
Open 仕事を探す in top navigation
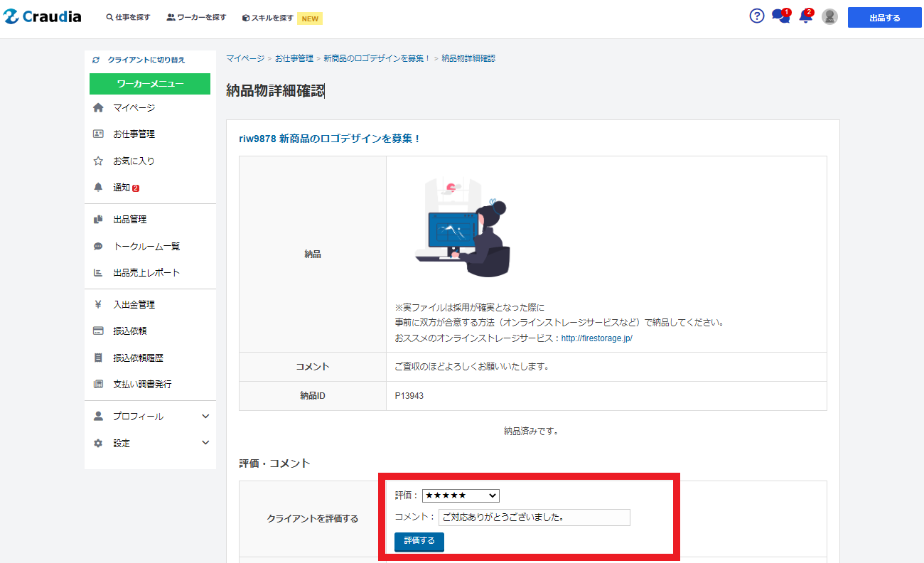pos(129,18)
